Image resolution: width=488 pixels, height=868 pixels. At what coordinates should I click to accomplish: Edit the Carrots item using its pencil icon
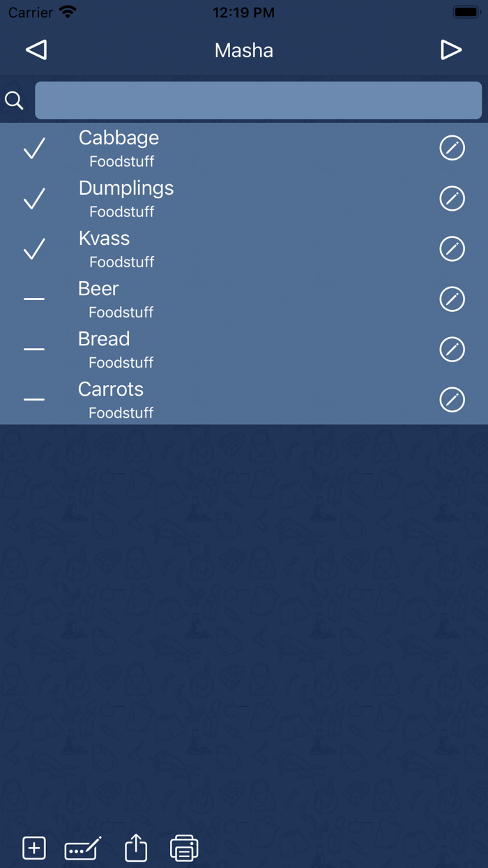point(452,400)
